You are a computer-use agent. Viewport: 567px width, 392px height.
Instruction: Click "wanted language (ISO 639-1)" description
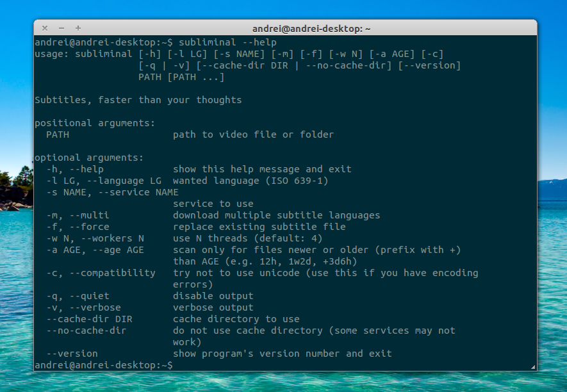pyautogui.click(x=251, y=181)
